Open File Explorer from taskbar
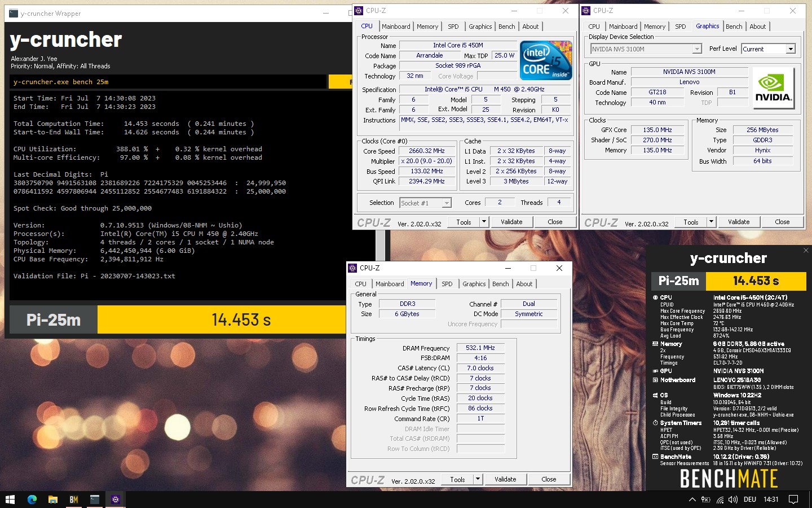Image resolution: width=812 pixels, height=508 pixels. click(x=52, y=500)
